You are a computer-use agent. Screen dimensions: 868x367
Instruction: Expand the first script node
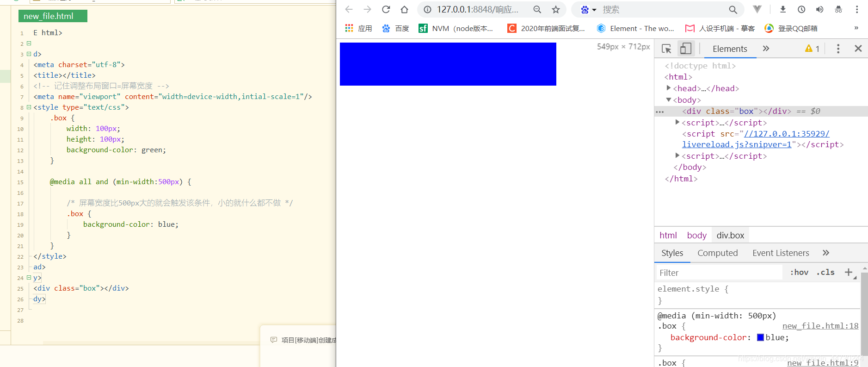click(677, 122)
